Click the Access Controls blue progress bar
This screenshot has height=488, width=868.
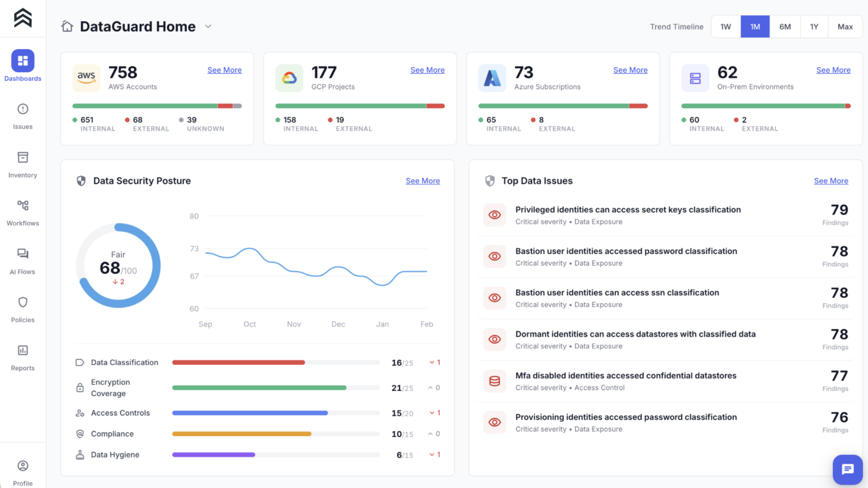pos(250,413)
